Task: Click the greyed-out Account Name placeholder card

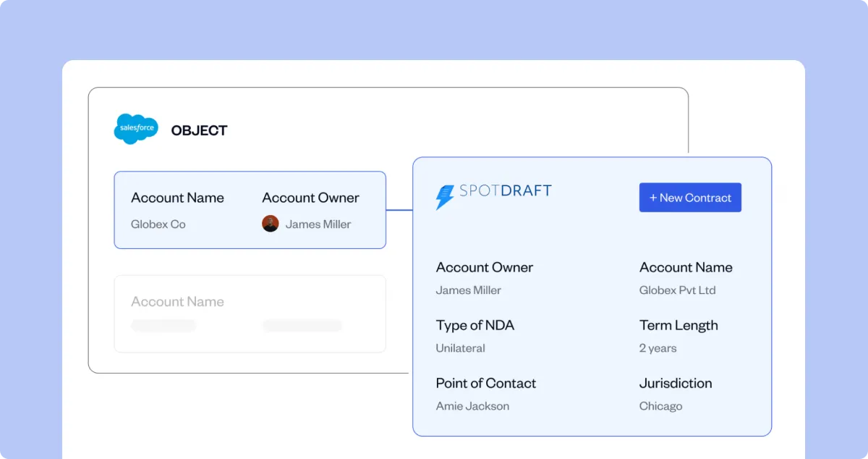Action: coord(250,313)
